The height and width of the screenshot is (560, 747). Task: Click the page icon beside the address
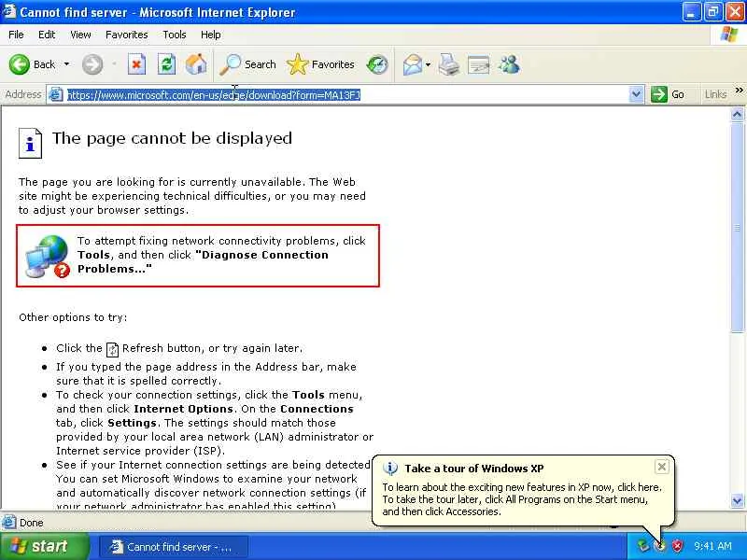tap(56, 94)
